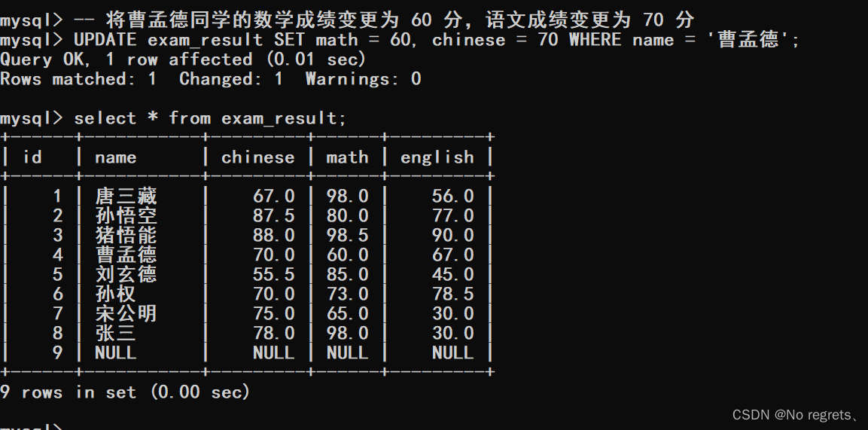Click the 'id' column header
Viewport: 868px width, 430px height.
point(32,157)
